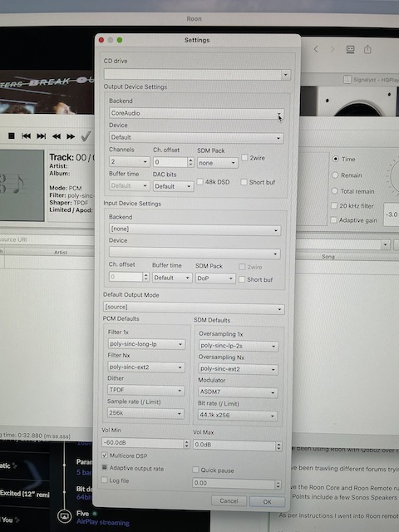The height and width of the screenshot is (532, 399).
Task: Click the output Ch. offset stepper arrows
Action: click(x=190, y=162)
